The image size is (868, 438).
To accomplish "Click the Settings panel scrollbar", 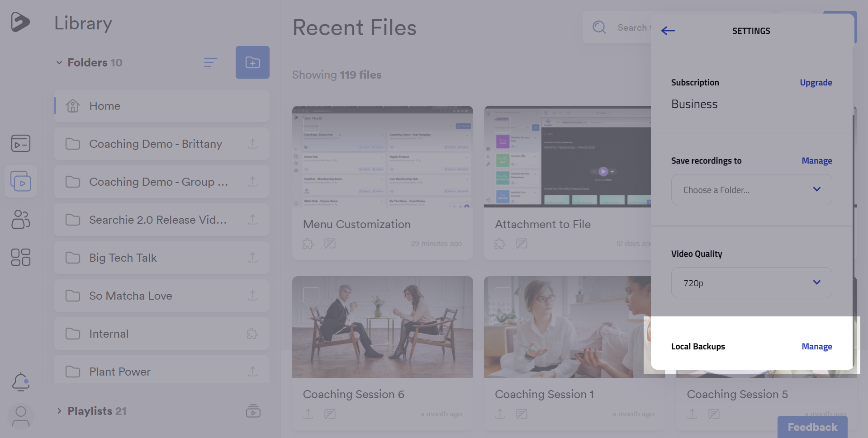I will coord(854,240).
